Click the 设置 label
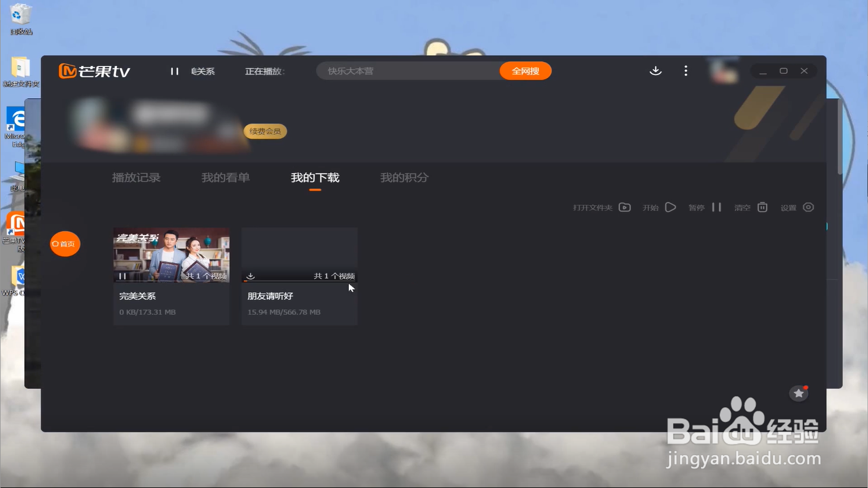Viewport: 868px width, 488px height. [788, 208]
